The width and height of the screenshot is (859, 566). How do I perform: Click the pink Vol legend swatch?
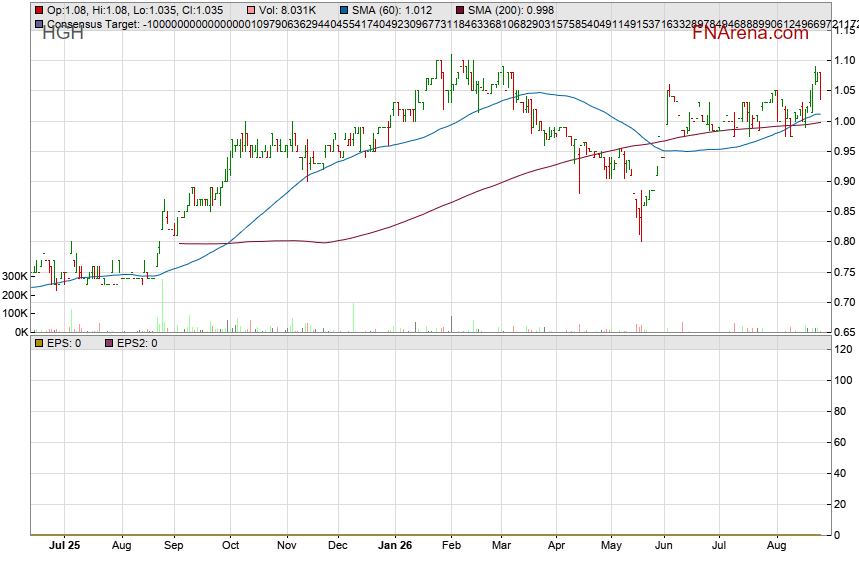[251, 10]
